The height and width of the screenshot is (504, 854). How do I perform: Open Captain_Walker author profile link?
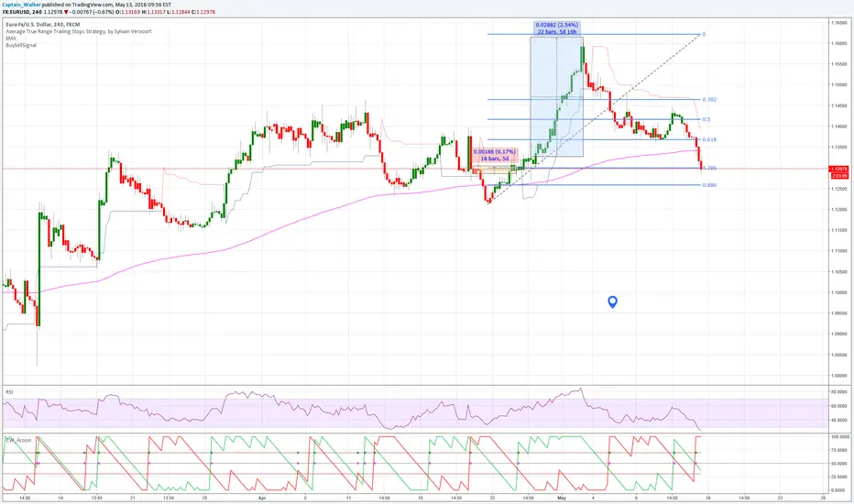(x=21, y=5)
